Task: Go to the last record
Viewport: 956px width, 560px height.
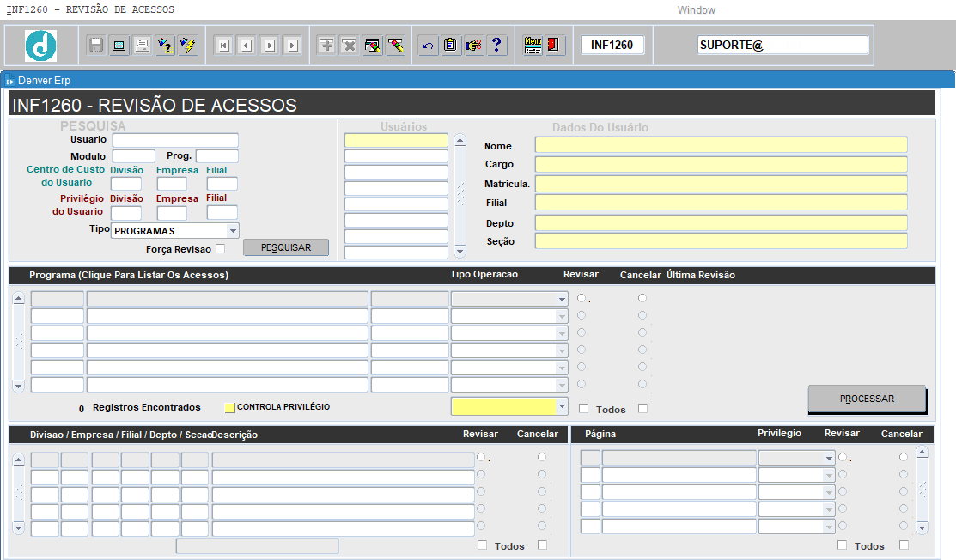Action: 293,46
